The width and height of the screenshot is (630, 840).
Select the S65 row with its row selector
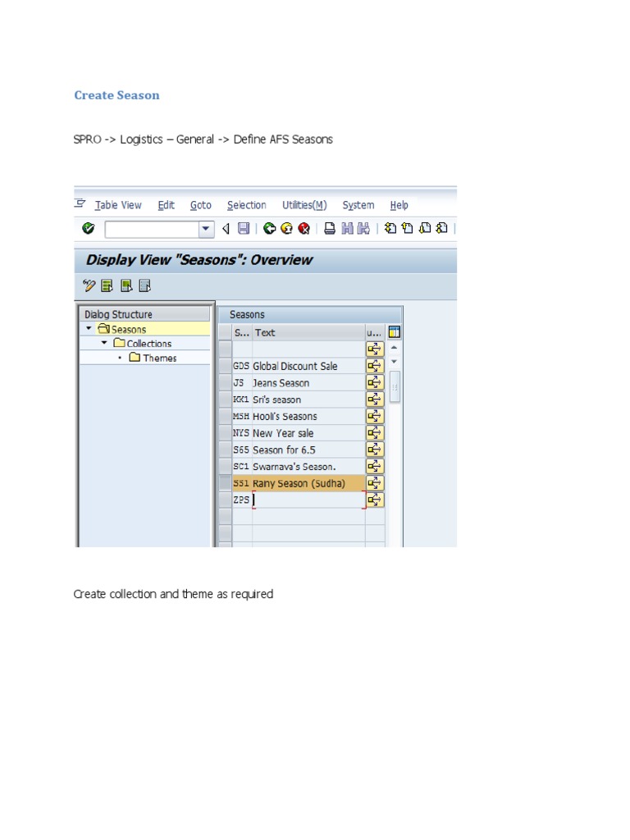tap(225, 450)
